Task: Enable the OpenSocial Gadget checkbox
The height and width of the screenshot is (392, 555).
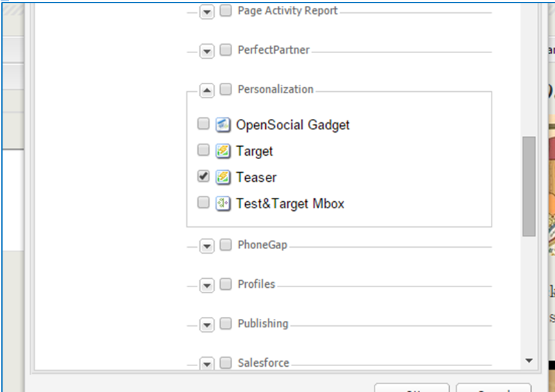Action: [x=203, y=124]
